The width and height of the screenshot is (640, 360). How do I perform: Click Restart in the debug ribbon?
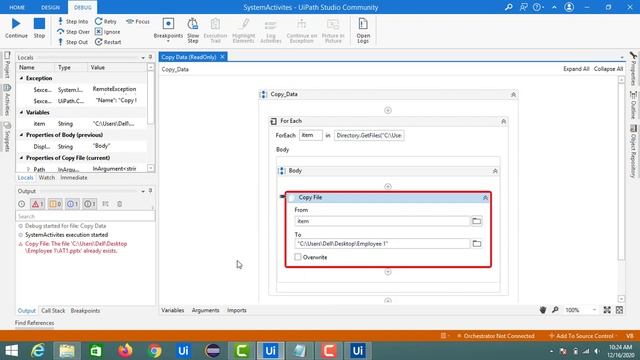(x=108, y=42)
